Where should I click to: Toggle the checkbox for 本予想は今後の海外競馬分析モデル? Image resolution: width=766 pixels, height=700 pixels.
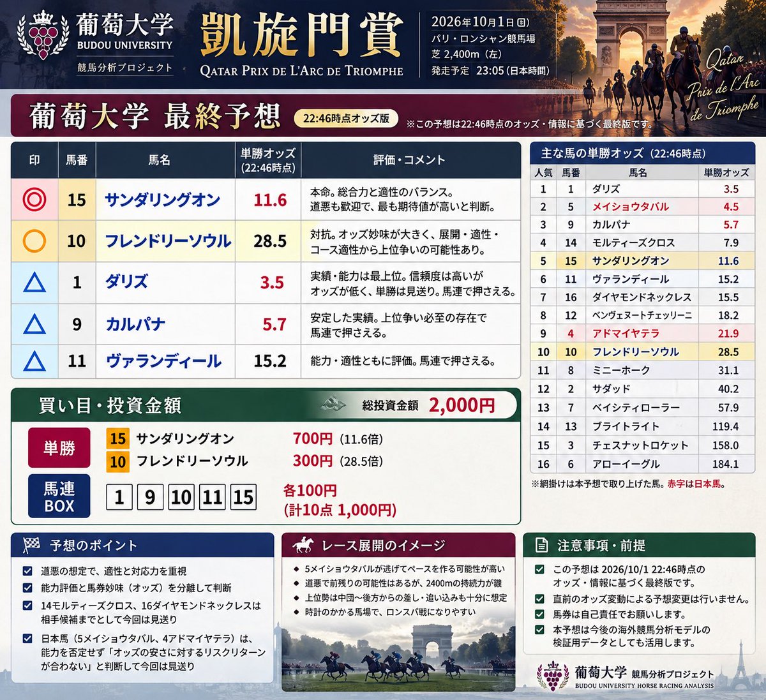point(540,630)
